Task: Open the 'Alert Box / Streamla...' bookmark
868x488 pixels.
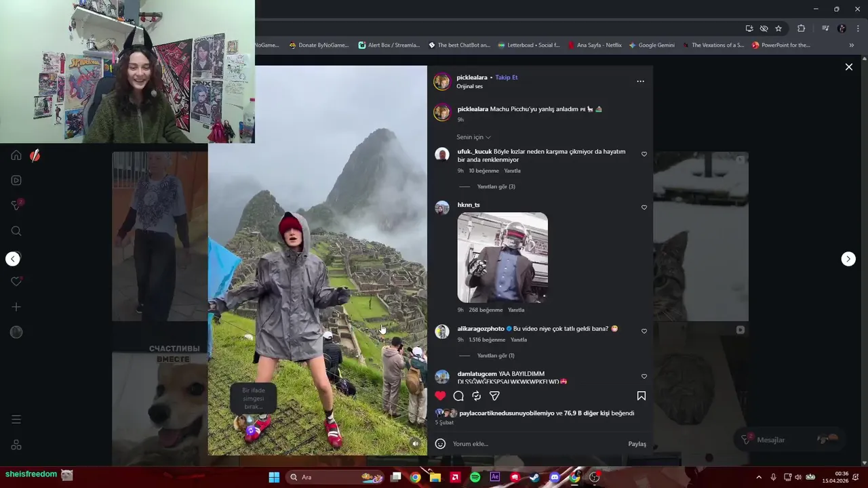Action: [389, 45]
